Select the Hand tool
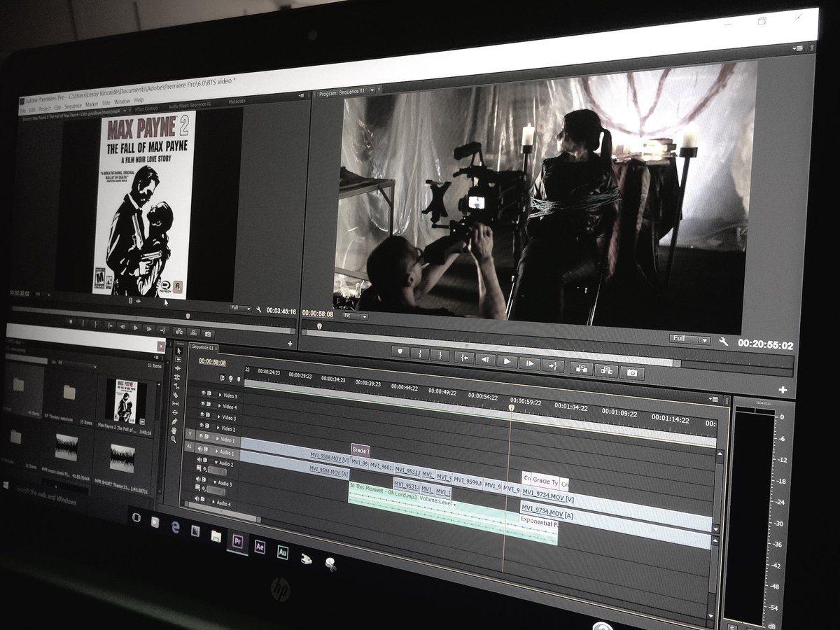Viewport: 840px width, 630px height. [x=174, y=430]
